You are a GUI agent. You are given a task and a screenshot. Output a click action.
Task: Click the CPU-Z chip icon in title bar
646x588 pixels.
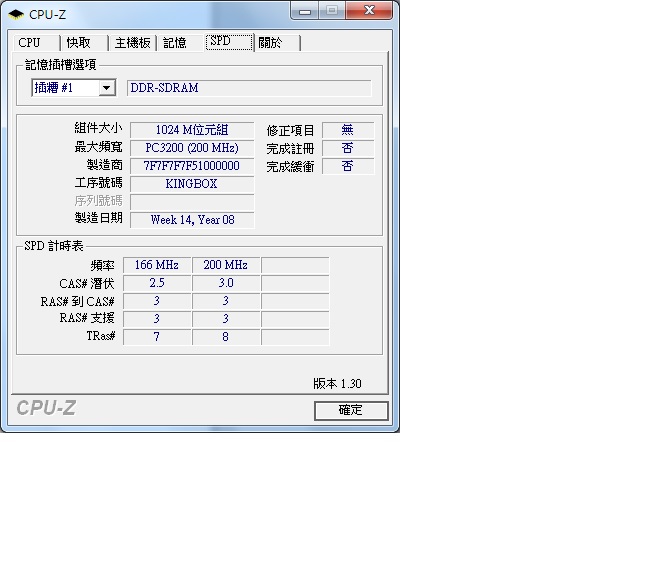click(x=16, y=14)
